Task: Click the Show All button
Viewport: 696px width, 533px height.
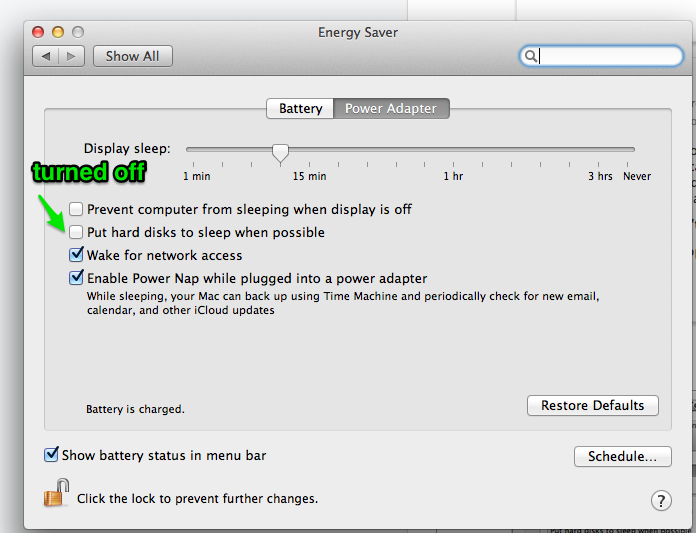Action: 133,56
